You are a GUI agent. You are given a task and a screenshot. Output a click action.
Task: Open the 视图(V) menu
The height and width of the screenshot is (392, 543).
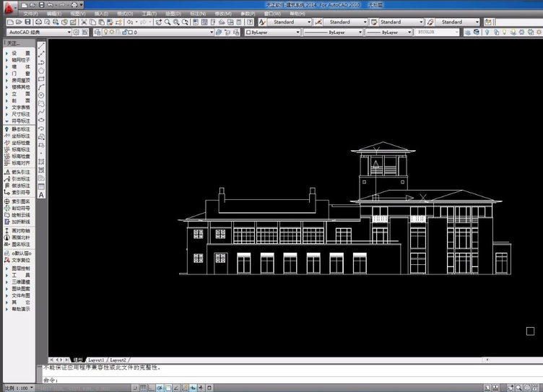(x=77, y=14)
